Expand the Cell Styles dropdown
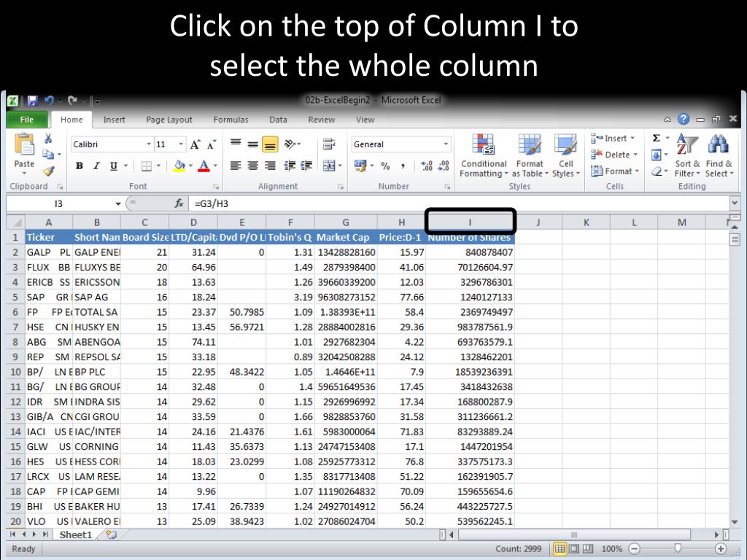 click(565, 155)
